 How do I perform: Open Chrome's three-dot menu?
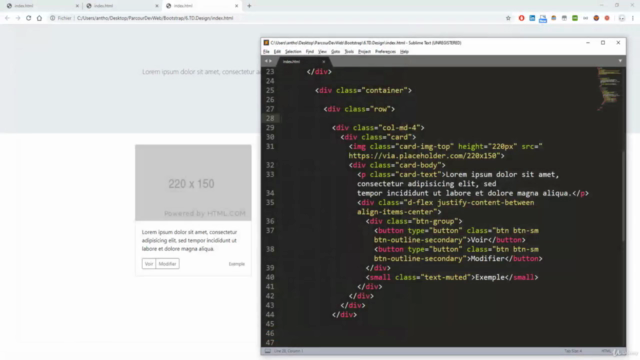click(633, 18)
